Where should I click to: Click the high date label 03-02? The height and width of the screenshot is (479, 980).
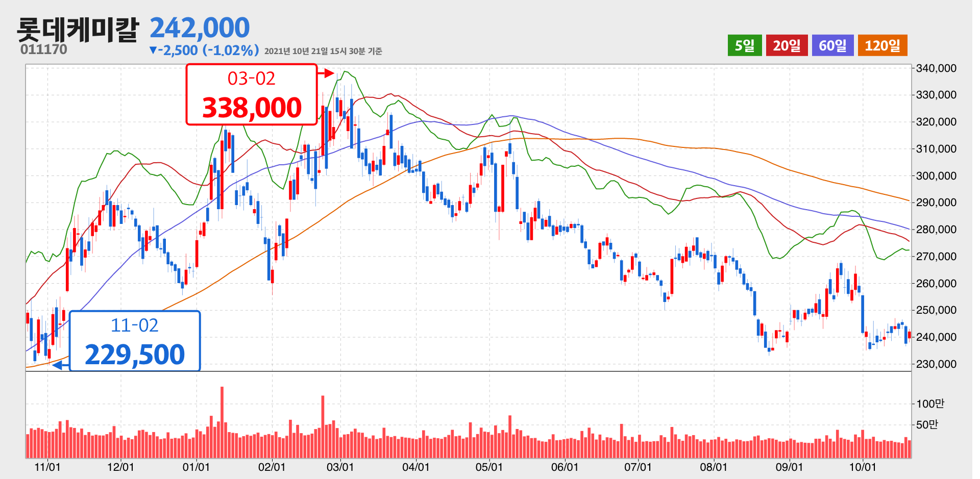pos(252,79)
